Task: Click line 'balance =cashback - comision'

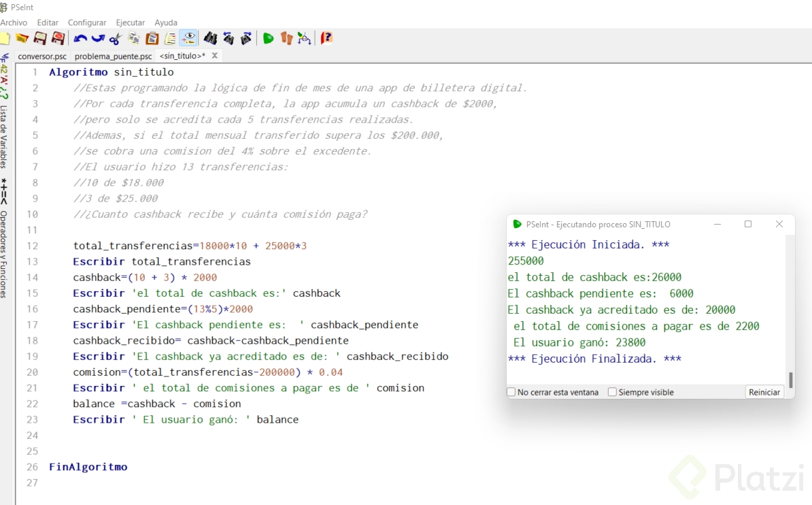Action: click(157, 404)
